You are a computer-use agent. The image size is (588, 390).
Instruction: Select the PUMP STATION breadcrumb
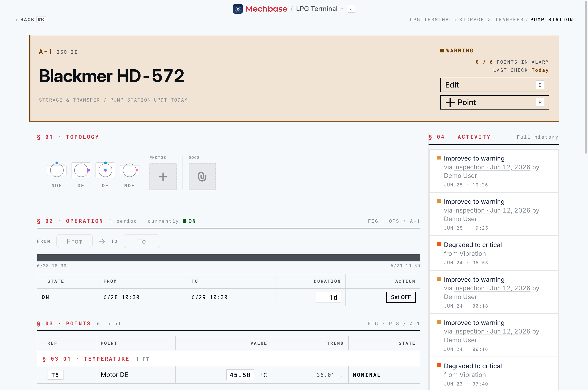coord(552,20)
